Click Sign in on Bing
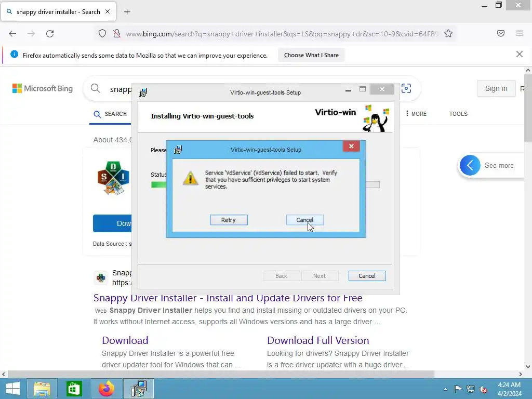532x399 pixels. click(496, 88)
